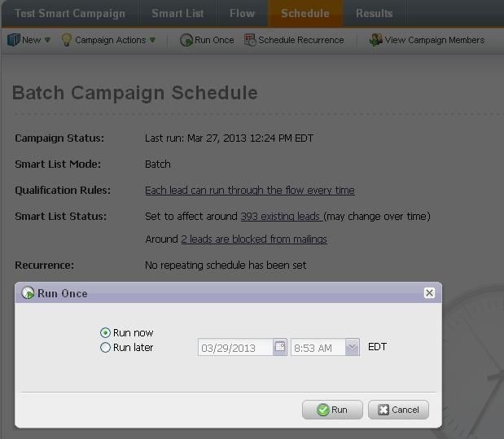The image size is (504, 439).
Task: Expand the Campaign Actions dropdown arrow
Action: pyautogui.click(x=152, y=40)
